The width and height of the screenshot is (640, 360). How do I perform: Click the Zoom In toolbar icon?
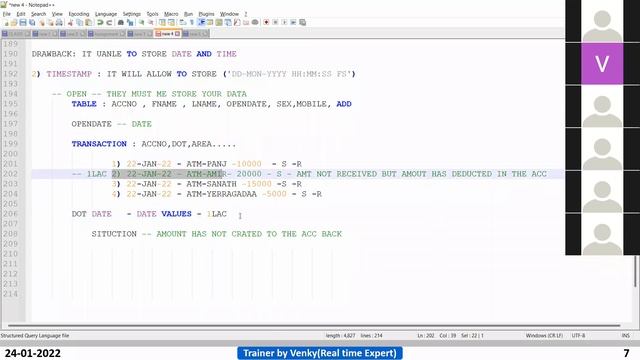pos(141,22)
